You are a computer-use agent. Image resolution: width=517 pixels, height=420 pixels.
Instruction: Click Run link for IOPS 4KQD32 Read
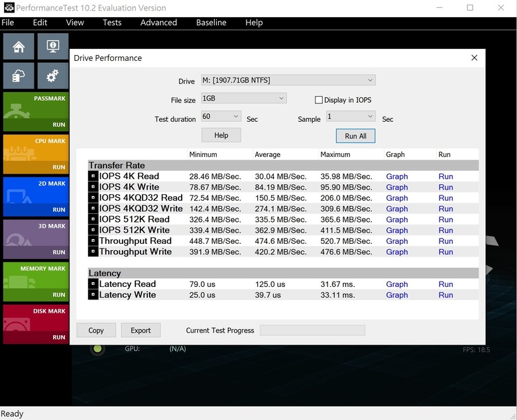pos(446,197)
